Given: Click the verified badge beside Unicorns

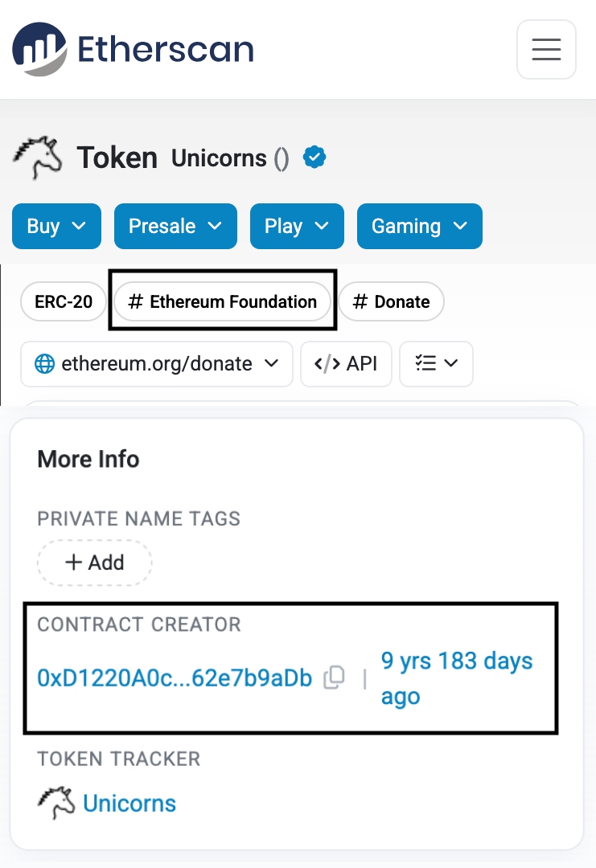Looking at the screenshot, I should 314,158.
